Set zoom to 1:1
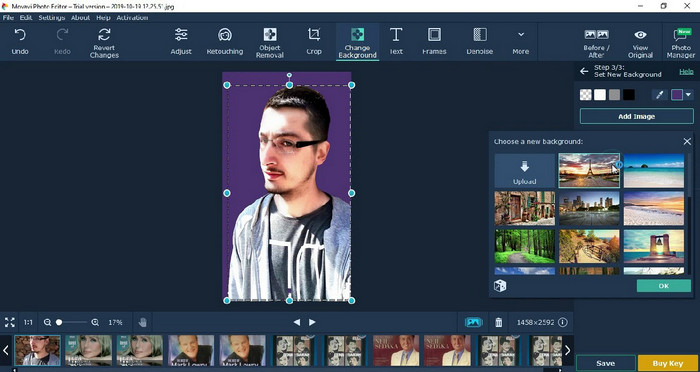The height and width of the screenshot is (372, 700). [28, 322]
